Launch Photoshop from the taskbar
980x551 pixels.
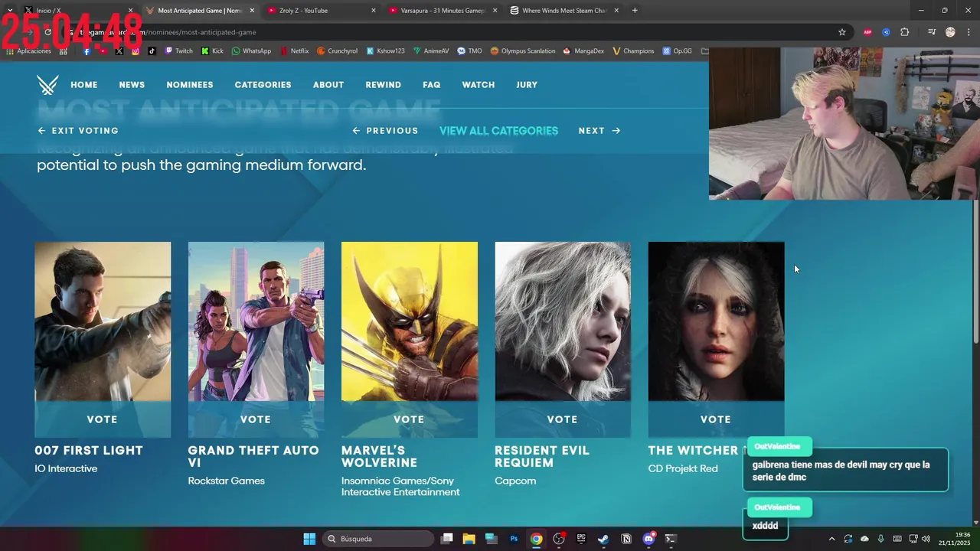pyautogui.click(x=514, y=539)
